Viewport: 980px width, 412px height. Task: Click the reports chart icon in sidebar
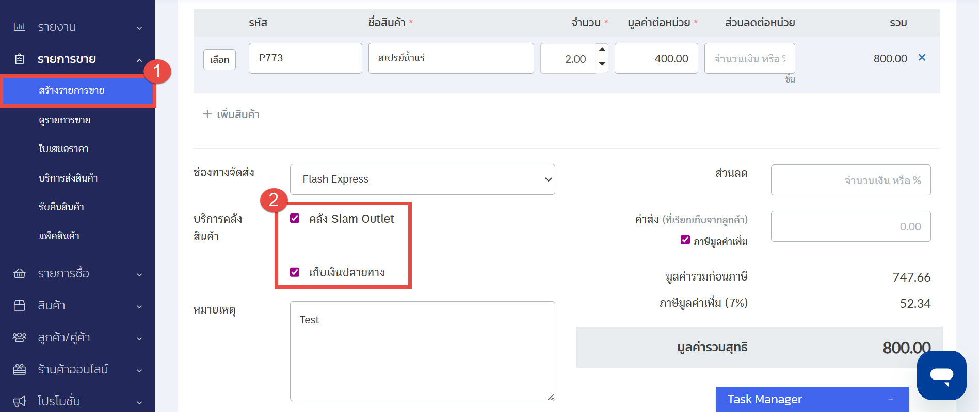click(19, 27)
